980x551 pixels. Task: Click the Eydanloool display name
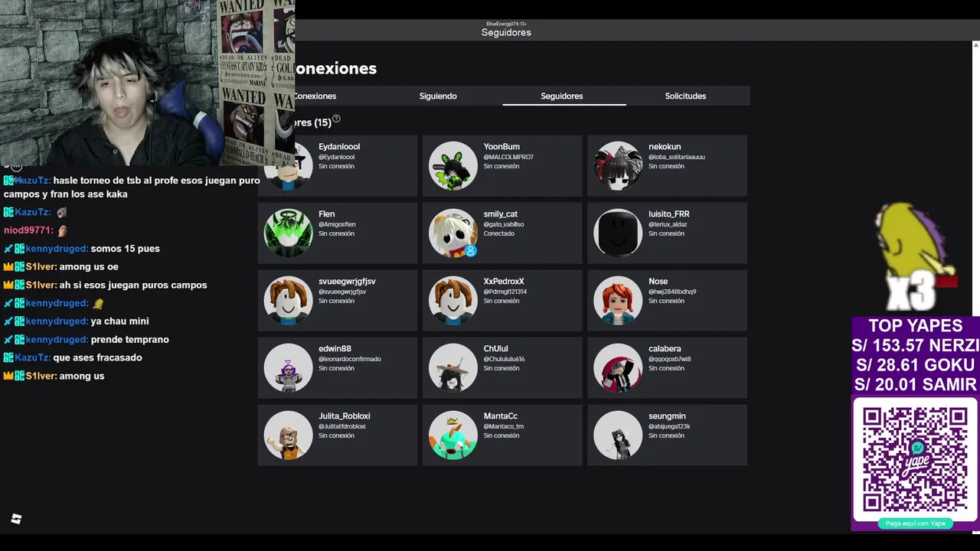[339, 147]
